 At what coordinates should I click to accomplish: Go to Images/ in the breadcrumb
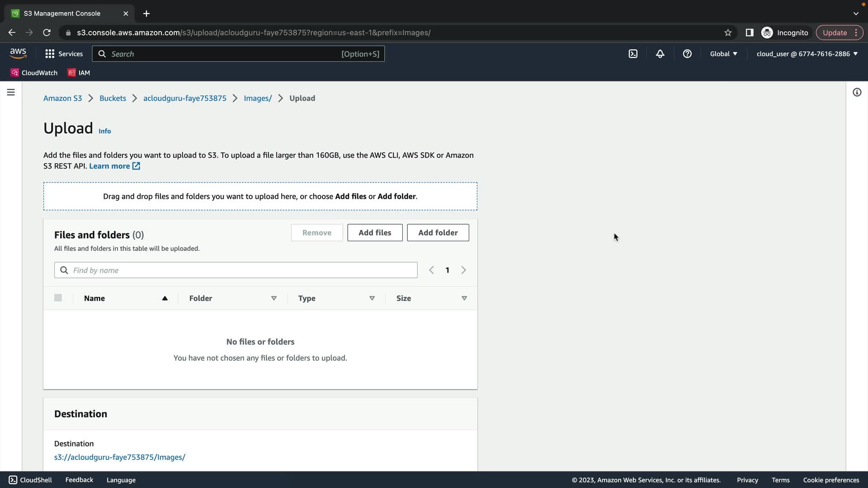click(x=258, y=98)
